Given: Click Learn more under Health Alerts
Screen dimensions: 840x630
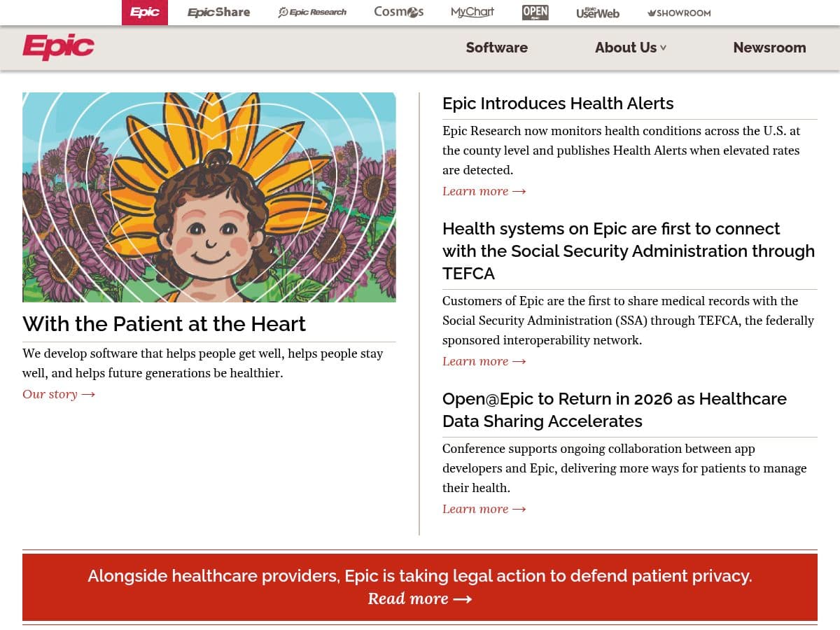Looking at the screenshot, I should tap(484, 191).
